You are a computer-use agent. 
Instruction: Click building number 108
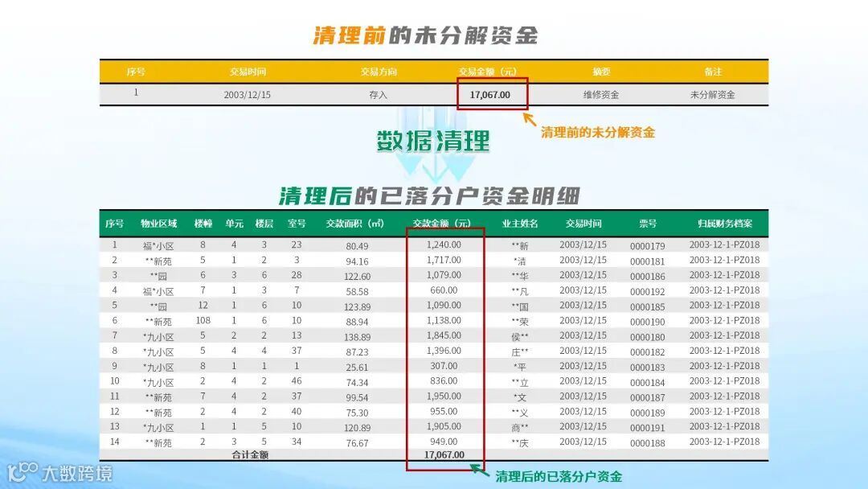tap(203, 320)
